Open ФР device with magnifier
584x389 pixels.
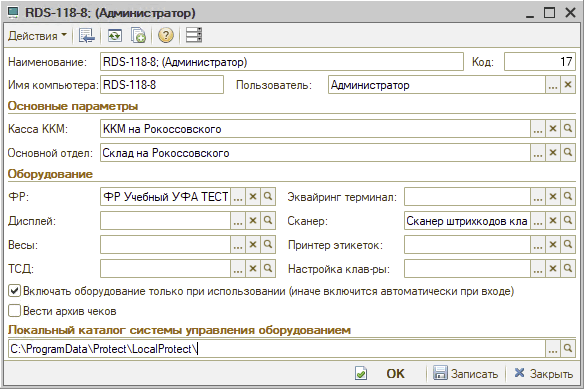click(268, 197)
